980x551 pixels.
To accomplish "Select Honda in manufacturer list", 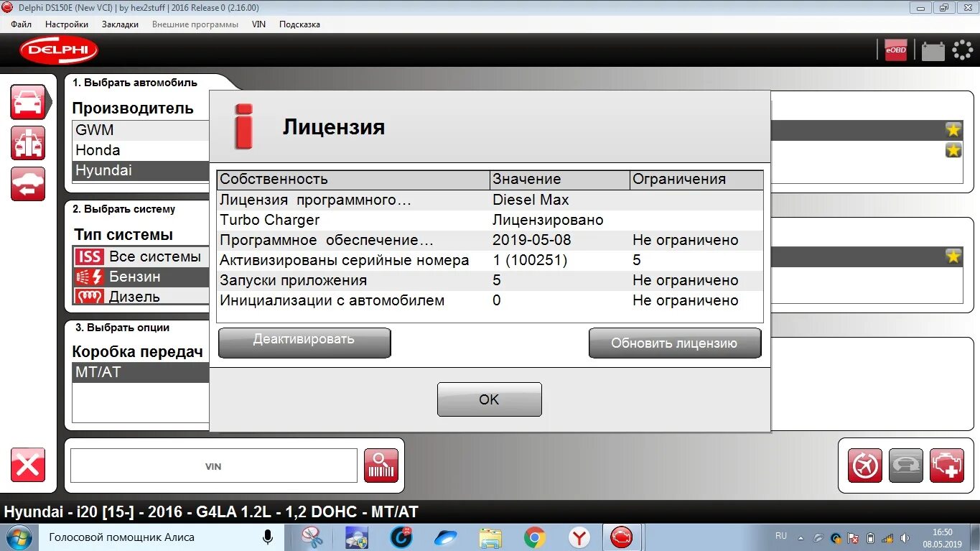I will pyautogui.click(x=141, y=150).
